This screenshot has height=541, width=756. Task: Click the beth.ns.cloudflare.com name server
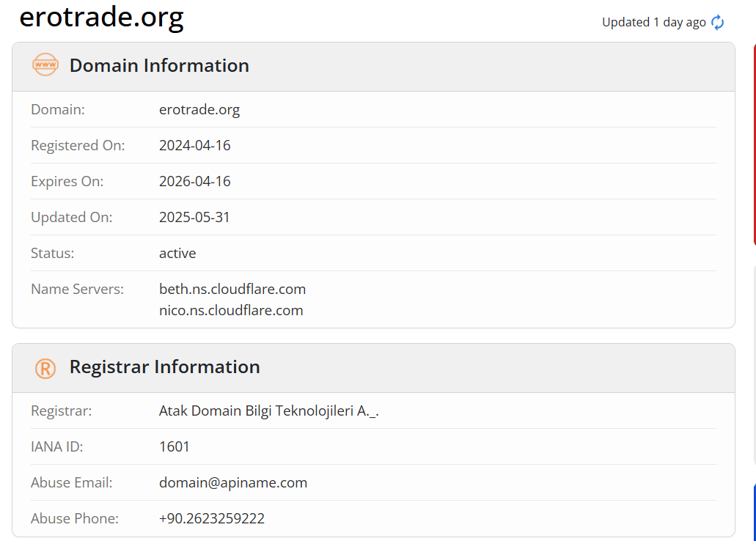tap(232, 290)
